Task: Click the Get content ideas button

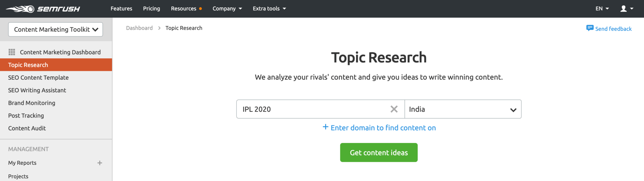Action: (379, 152)
